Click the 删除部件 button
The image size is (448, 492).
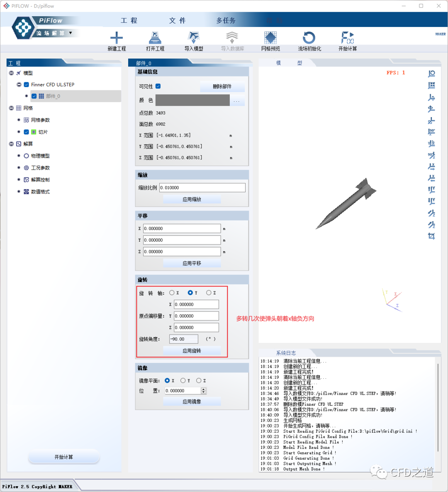point(222,86)
